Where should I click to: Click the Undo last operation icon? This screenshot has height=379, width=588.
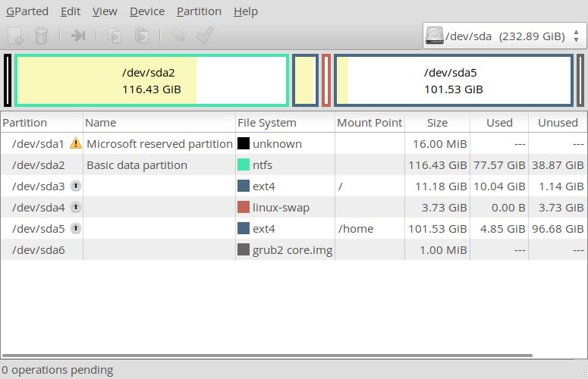(x=178, y=36)
